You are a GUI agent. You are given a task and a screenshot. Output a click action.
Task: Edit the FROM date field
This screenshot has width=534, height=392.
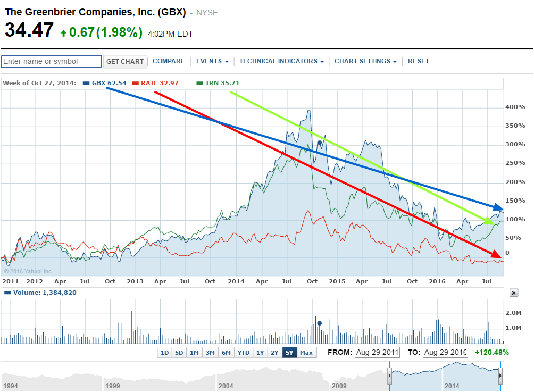(377, 352)
